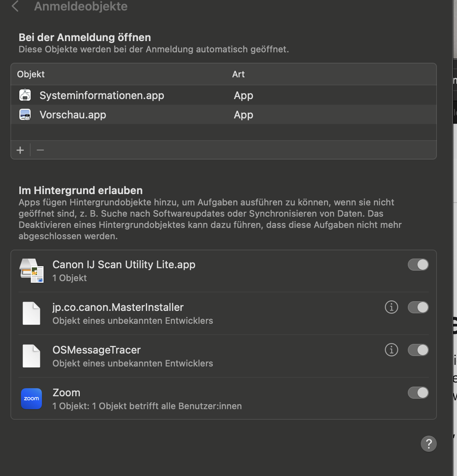Show info for jp.co.canon.MasterInstaller
The height and width of the screenshot is (476, 457).
tap(391, 307)
